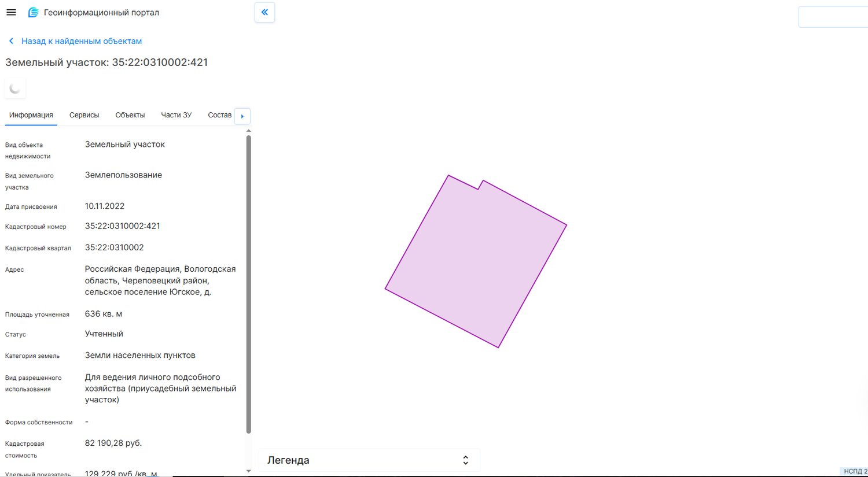Viewport: 868px width, 477px height.
Task: Click cadastral value 82 190,28 руб.
Action: coord(113,443)
